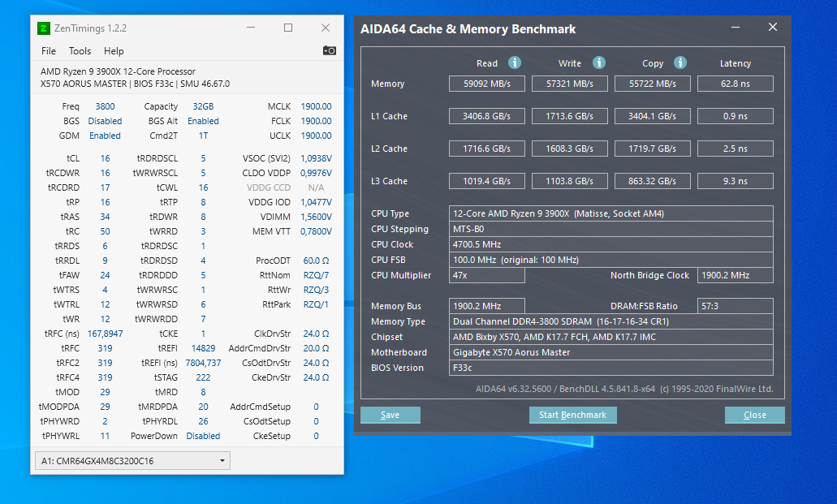Click the Chipset field AMD Bixby X570
The image size is (837, 504).
pos(611,337)
